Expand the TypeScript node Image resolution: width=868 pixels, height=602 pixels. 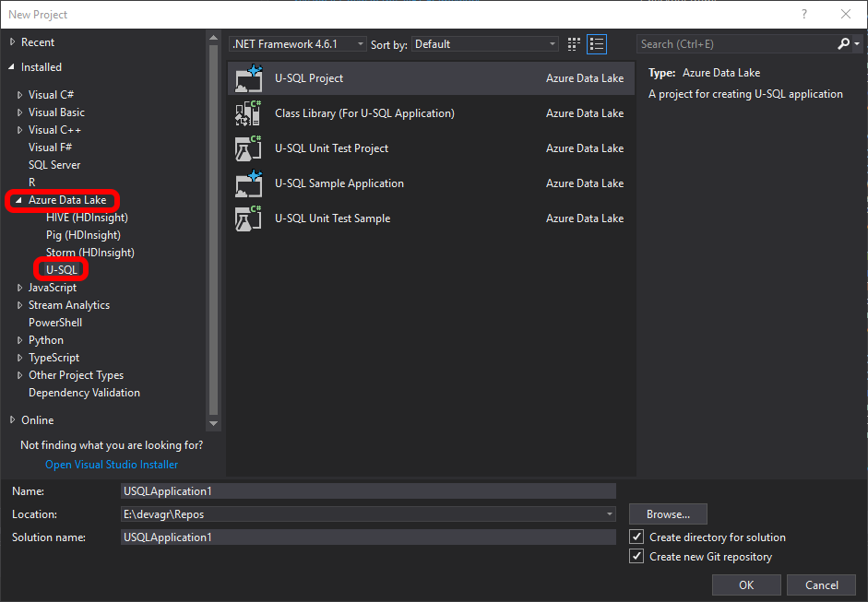click(x=20, y=358)
